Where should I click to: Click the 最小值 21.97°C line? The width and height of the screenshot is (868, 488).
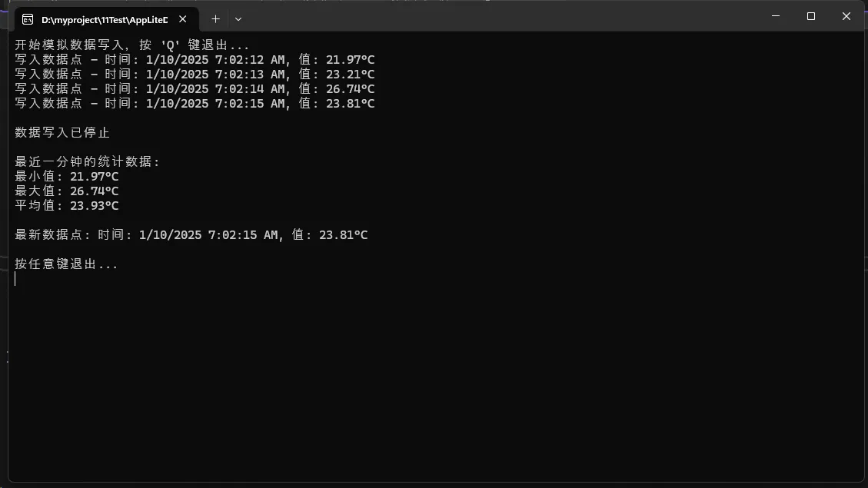click(x=67, y=177)
